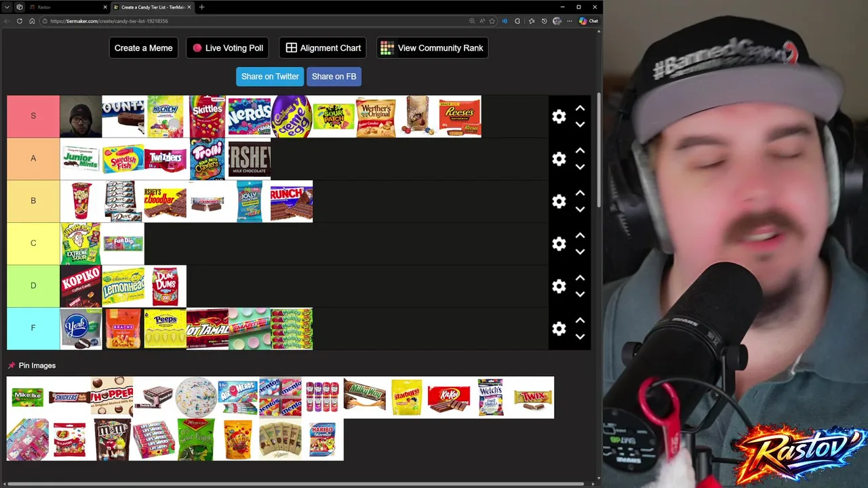Pick M&M's from unranked images
This screenshot has height=488, width=868.
[x=112, y=439]
